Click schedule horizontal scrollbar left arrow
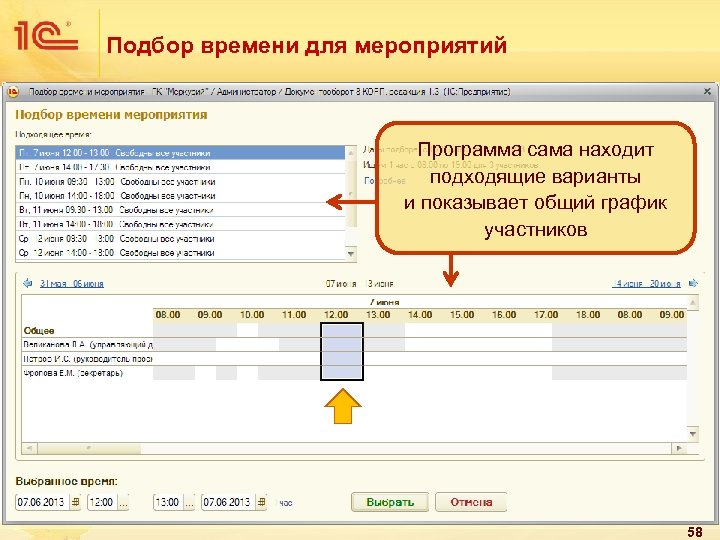 29,448
